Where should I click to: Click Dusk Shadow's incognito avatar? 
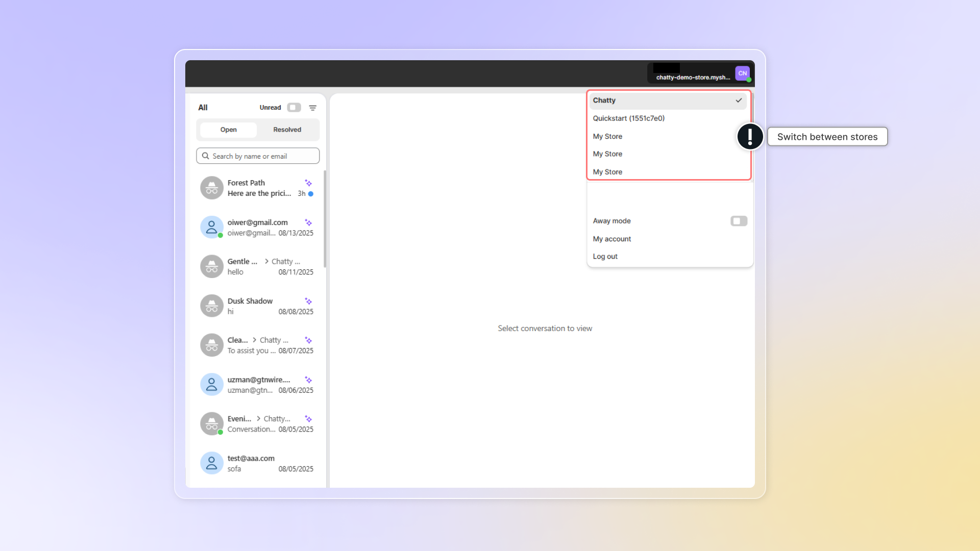click(211, 306)
